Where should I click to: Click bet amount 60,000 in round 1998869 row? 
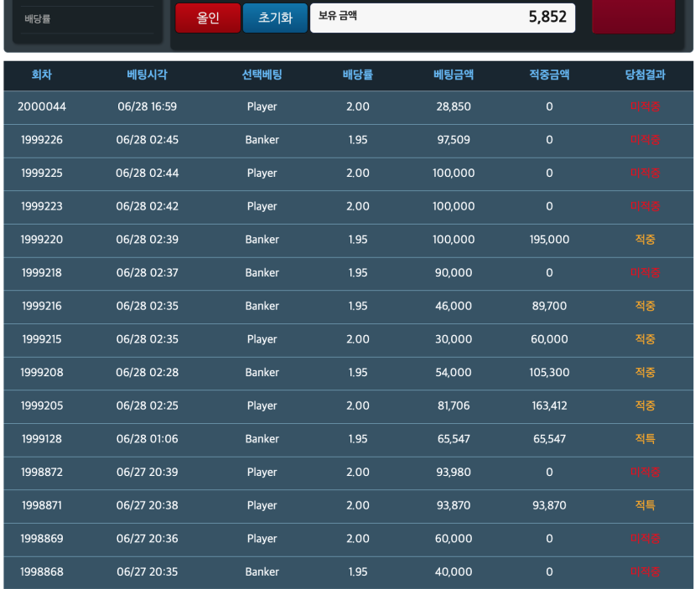(x=454, y=539)
